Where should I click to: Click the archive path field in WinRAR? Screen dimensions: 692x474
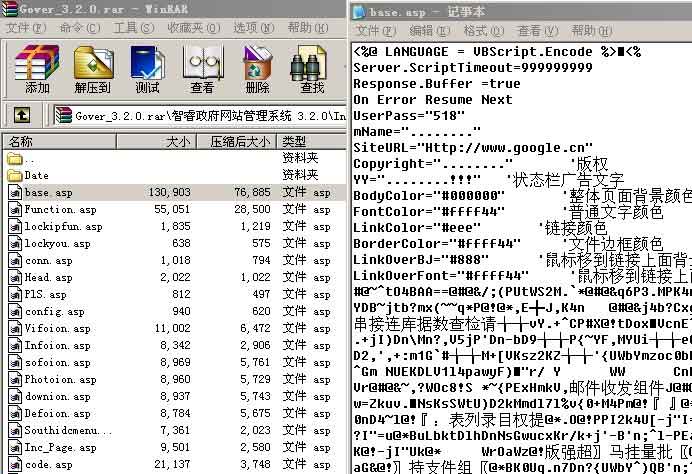point(199,116)
